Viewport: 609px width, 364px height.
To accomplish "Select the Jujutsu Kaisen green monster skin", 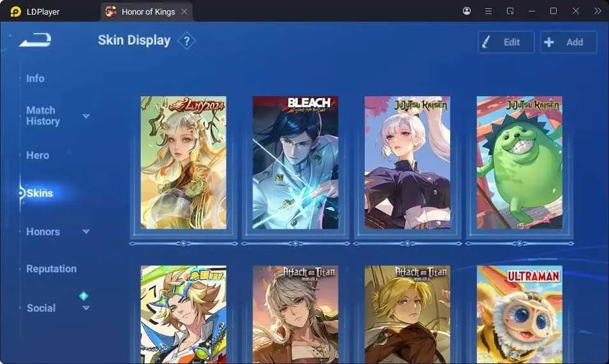I will tap(519, 163).
